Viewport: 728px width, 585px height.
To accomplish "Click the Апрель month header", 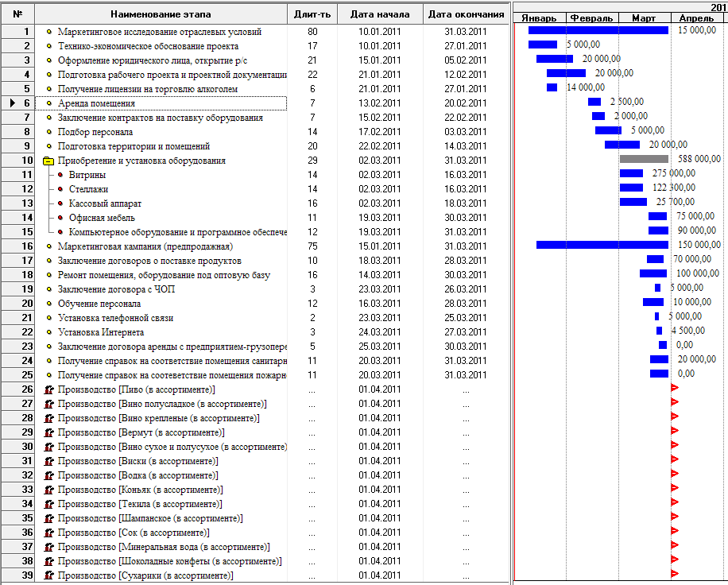I will [x=696, y=18].
